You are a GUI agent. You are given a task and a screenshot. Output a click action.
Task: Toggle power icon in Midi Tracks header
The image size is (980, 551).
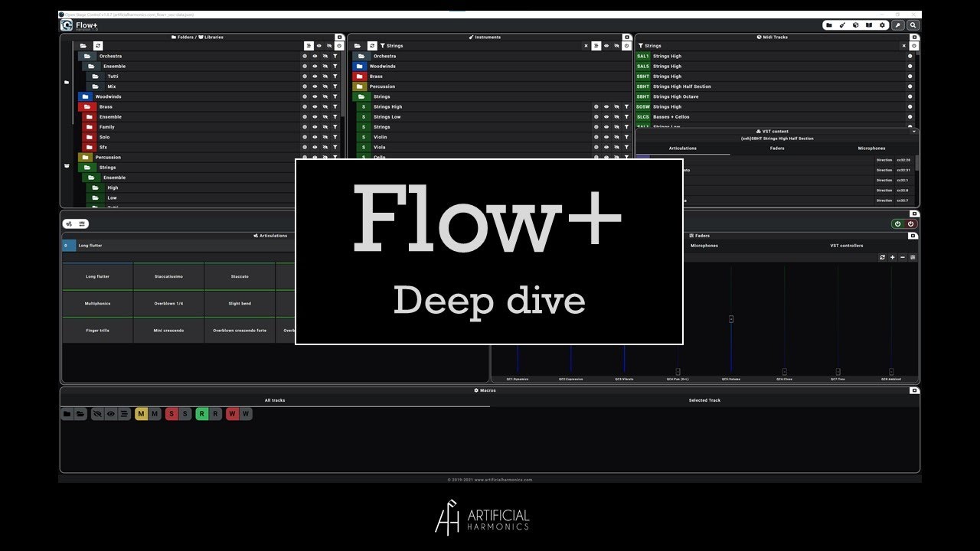(913, 46)
